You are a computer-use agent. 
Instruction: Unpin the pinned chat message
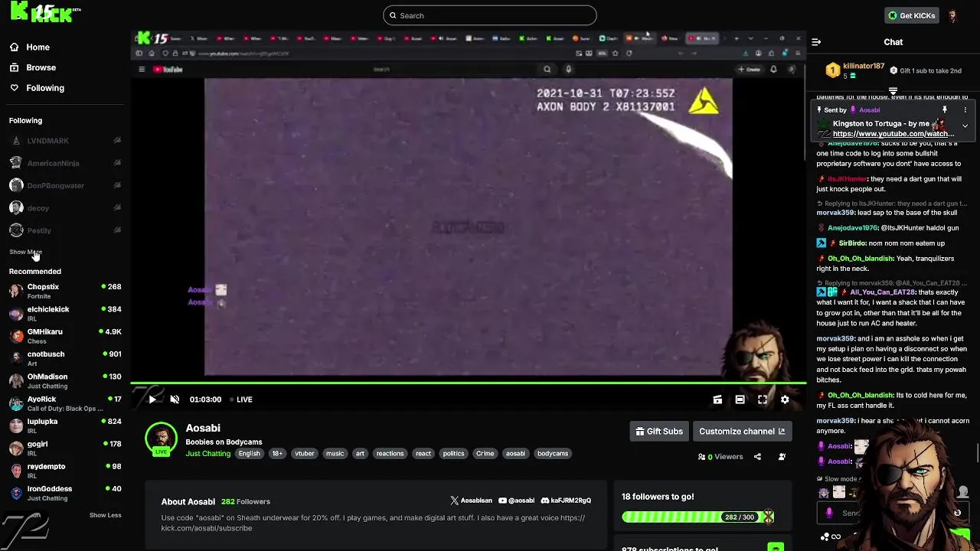click(945, 109)
